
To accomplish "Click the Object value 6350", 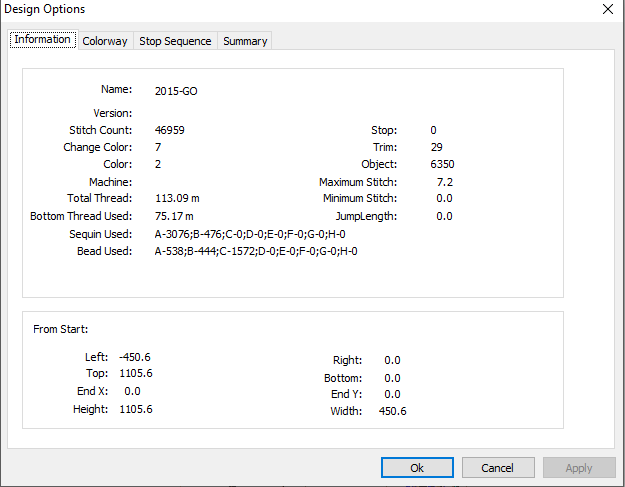I will tap(442, 164).
